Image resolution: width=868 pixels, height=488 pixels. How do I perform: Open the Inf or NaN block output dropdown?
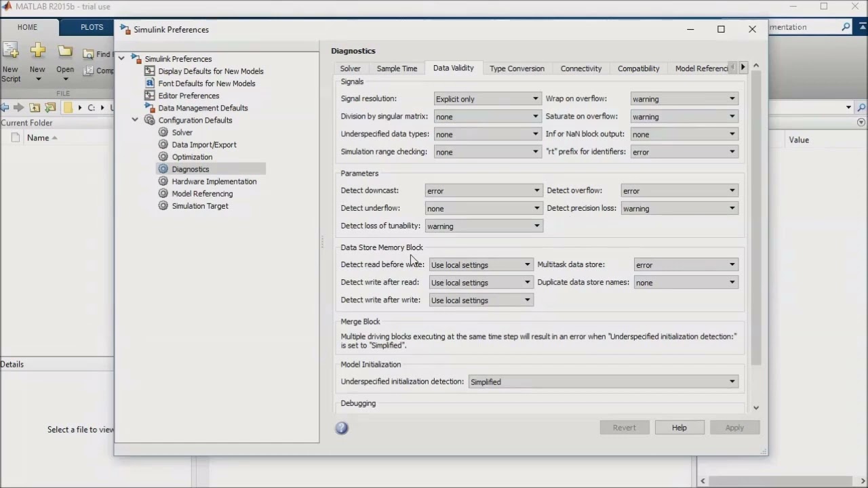point(684,134)
